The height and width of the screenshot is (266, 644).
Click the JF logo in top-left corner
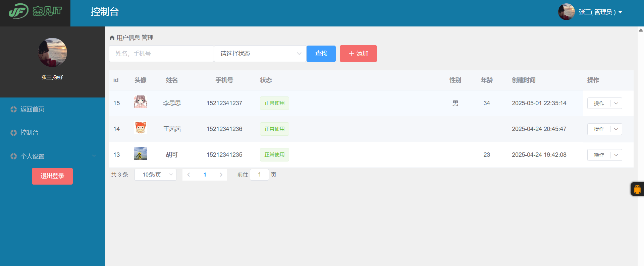tap(35, 11)
